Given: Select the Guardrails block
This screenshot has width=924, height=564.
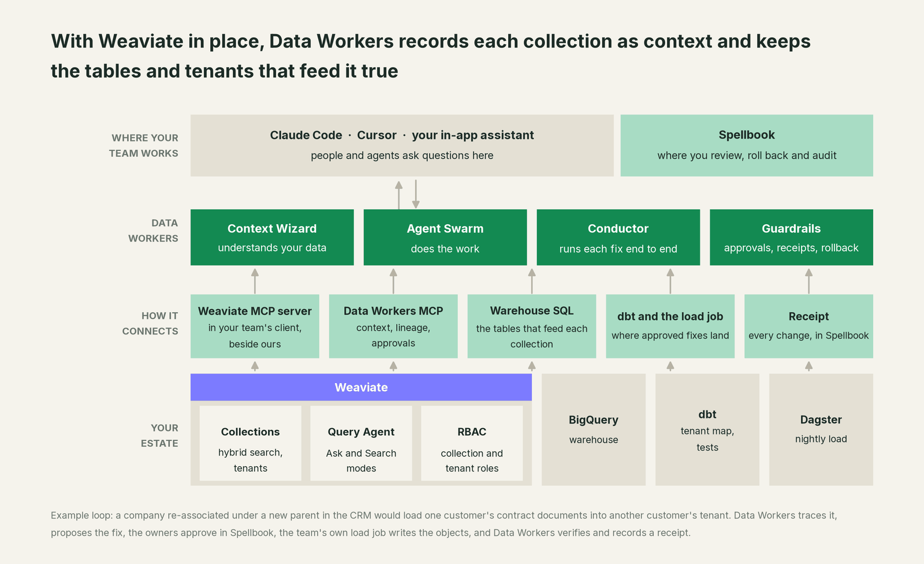Looking at the screenshot, I should (x=791, y=238).
